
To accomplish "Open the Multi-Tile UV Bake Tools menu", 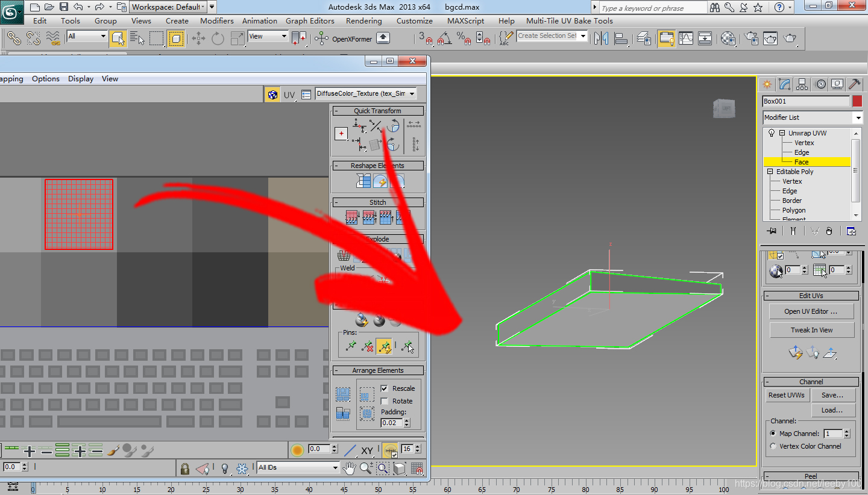I will point(570,20).
